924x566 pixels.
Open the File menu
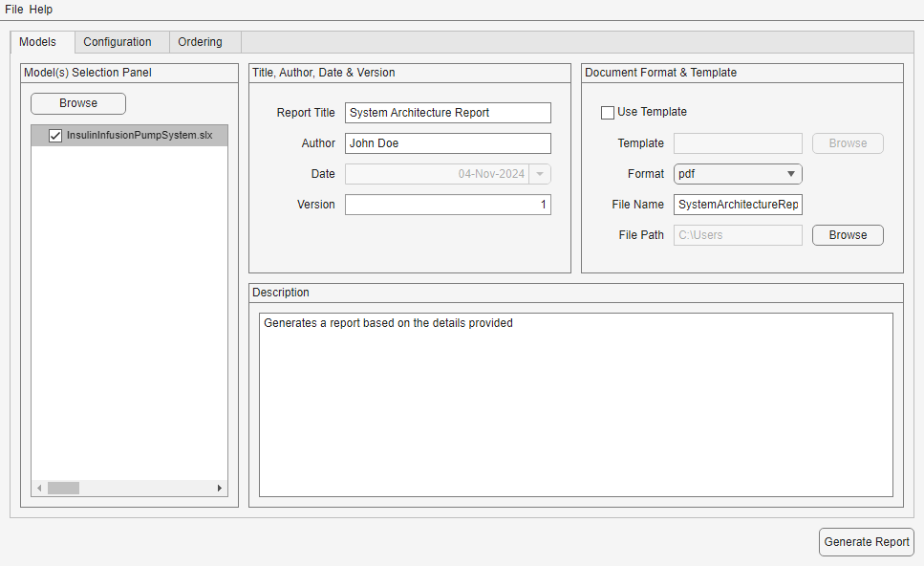pos(11,9)
